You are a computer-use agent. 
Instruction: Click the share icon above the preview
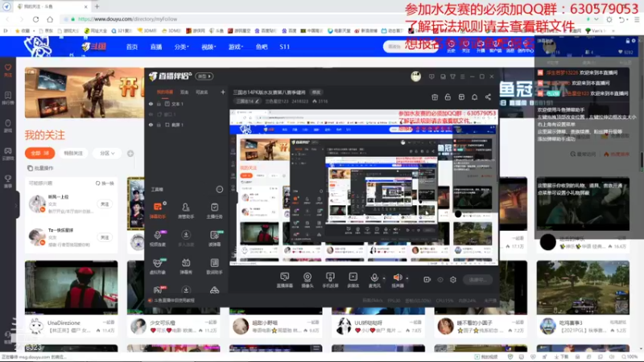(x=488, y=97)
